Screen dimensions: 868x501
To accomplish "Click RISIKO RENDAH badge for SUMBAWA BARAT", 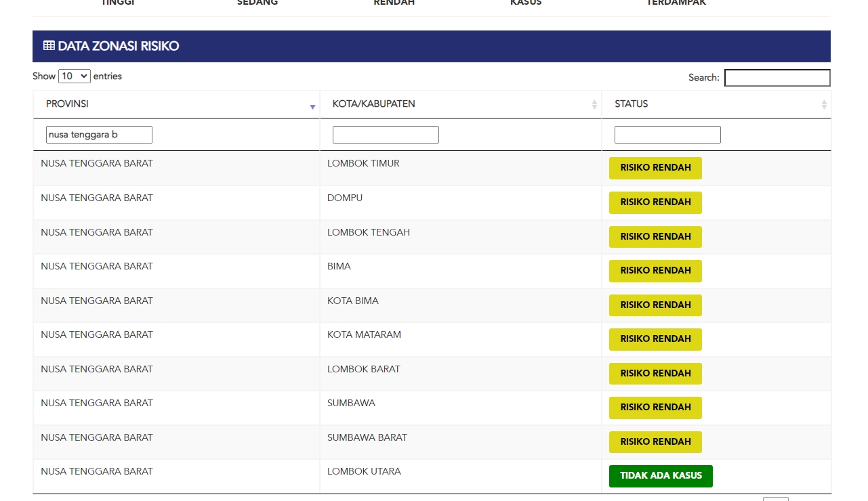I will pos(655,442).
